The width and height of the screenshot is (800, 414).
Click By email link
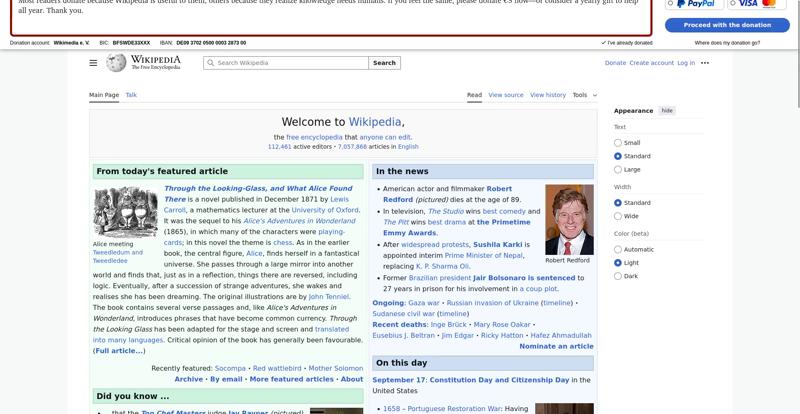[x=226, y=379]
